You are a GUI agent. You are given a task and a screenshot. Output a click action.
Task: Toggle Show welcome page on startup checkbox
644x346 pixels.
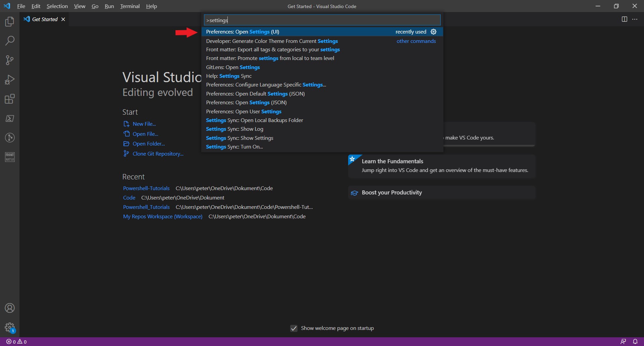click(294, 328)
